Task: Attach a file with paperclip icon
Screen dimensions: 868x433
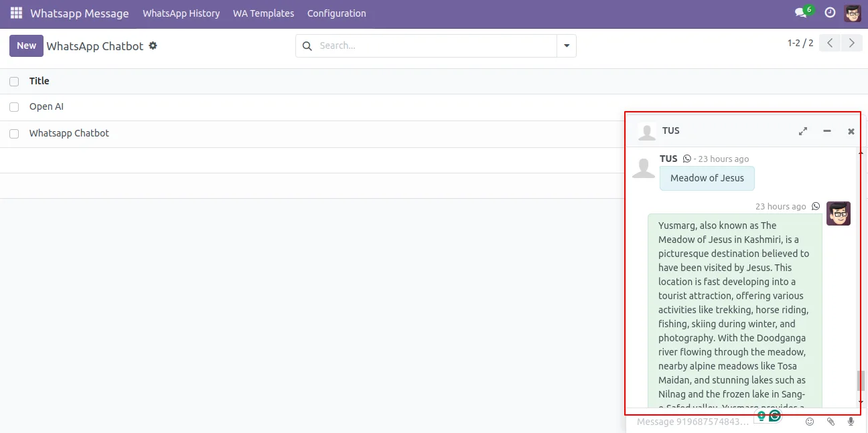Action: pyautogui.click(x=830, y=422)
